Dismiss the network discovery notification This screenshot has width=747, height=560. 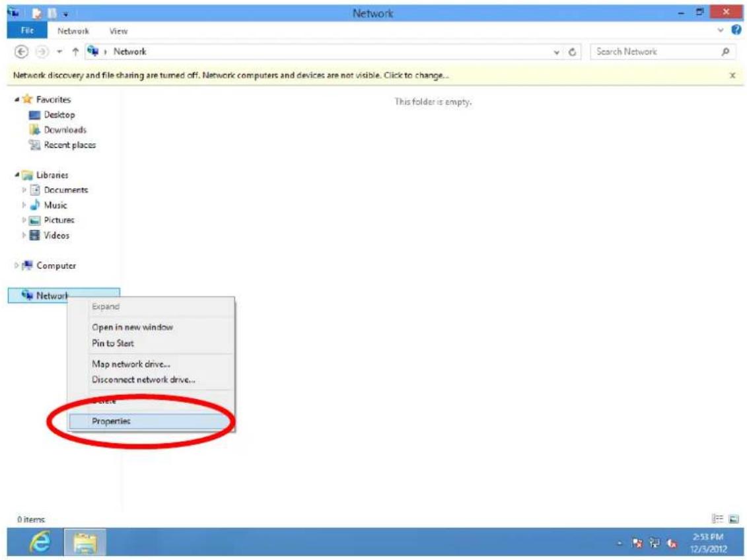(x=732, y=75)
